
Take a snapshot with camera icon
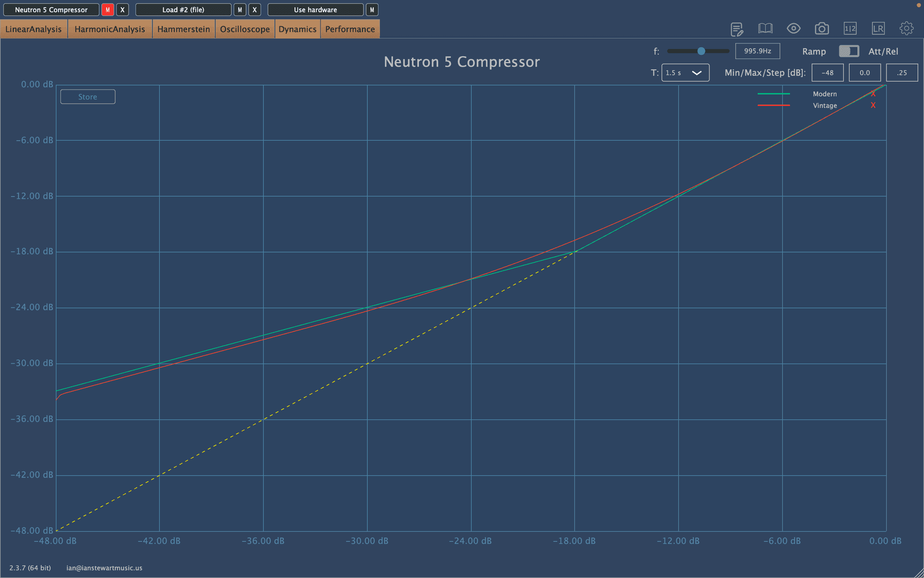[822, 29]
